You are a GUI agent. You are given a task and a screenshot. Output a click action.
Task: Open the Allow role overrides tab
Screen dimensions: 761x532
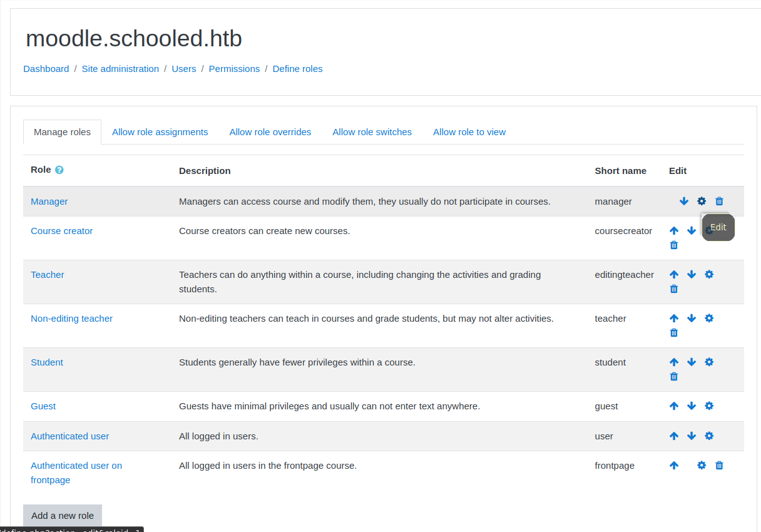[x=270, y=132]
